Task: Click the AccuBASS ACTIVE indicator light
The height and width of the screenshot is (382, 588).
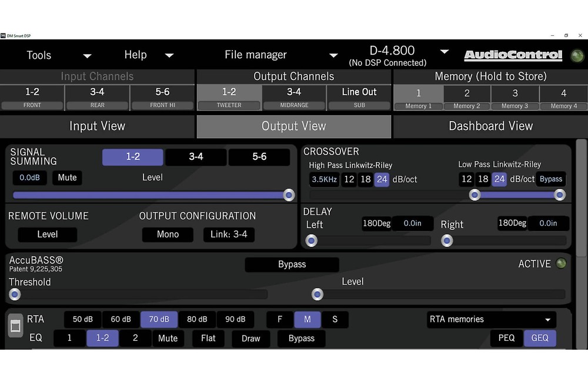Action: pyautogui.click(x=561, y=263)
